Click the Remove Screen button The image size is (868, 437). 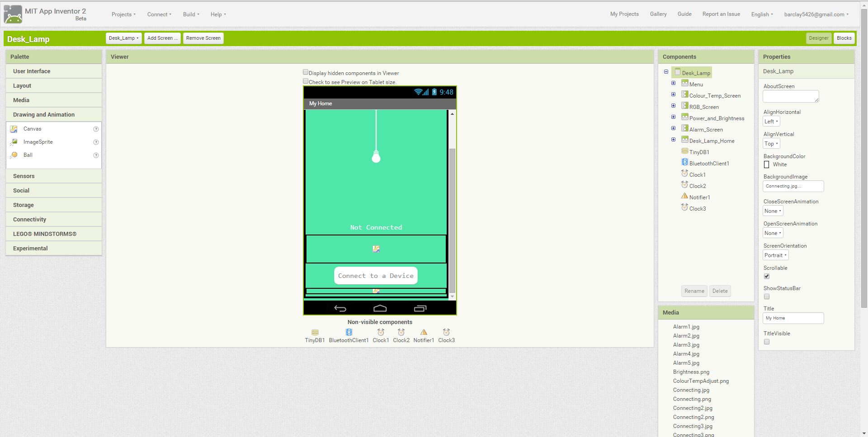(203, 38)
